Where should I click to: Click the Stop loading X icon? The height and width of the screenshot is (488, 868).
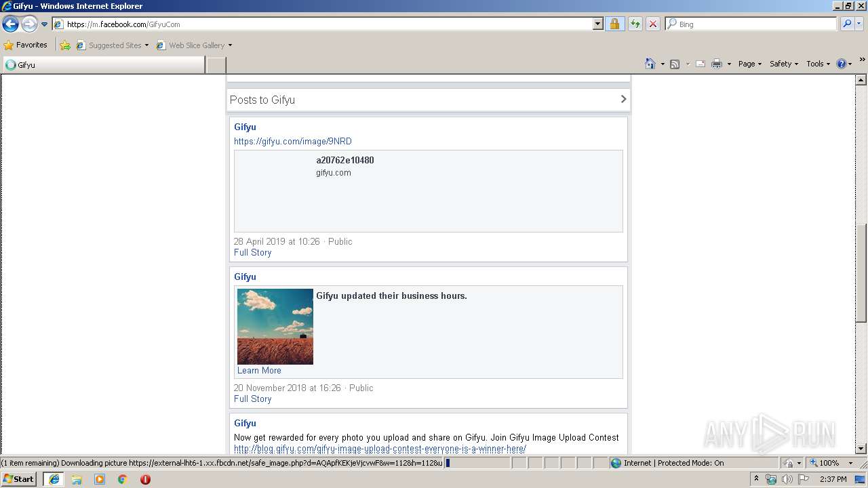tap(652, 24)
